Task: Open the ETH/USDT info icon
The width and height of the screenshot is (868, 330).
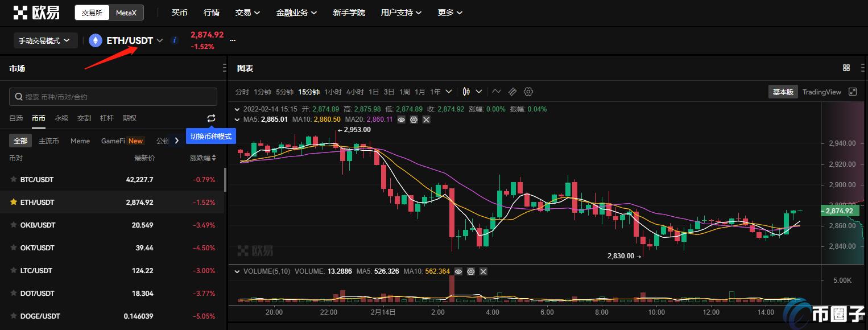Action: pos(175,40)
